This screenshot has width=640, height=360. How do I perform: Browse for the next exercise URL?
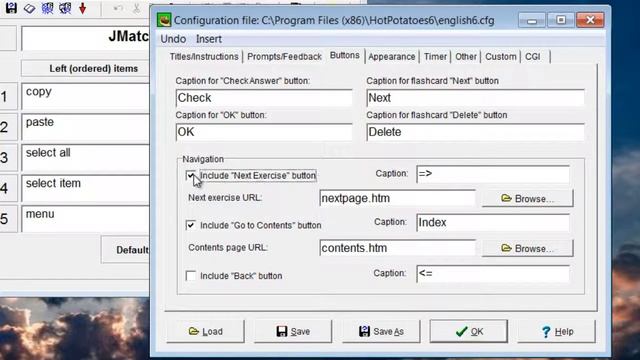click(527, 198)
